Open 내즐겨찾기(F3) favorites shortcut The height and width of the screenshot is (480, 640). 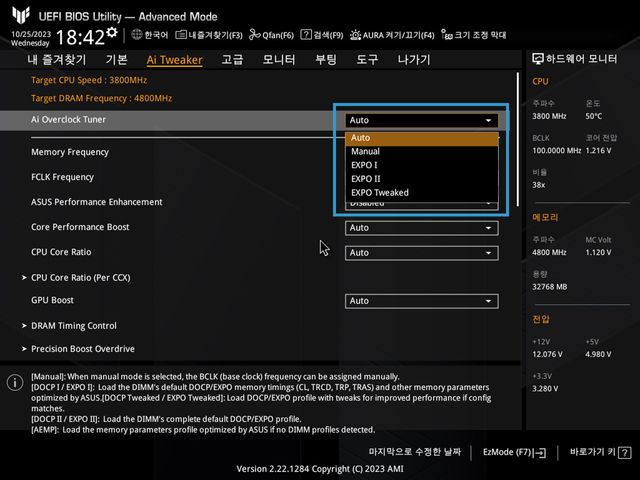pyautogui.click(x=212, y=35)
